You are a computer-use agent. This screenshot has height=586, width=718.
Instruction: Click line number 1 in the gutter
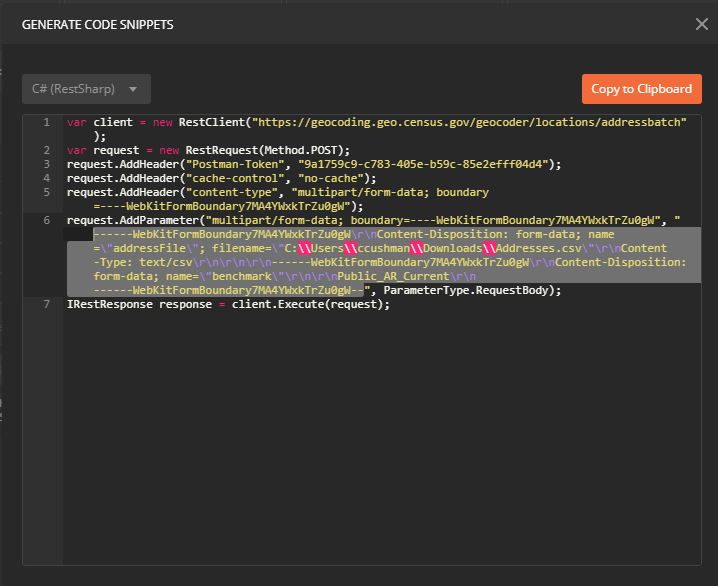click(x=45, y=122)
